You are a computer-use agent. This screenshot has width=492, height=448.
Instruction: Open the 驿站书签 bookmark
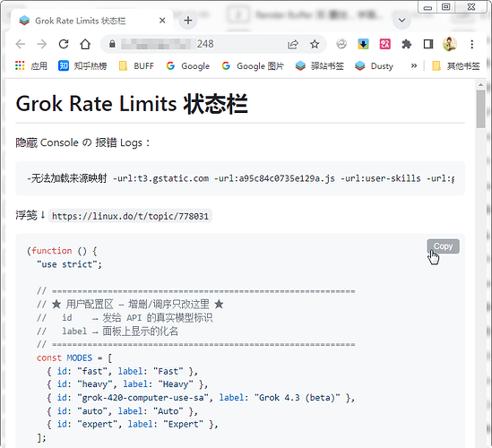pyautogui.click(x=320, y=66)
